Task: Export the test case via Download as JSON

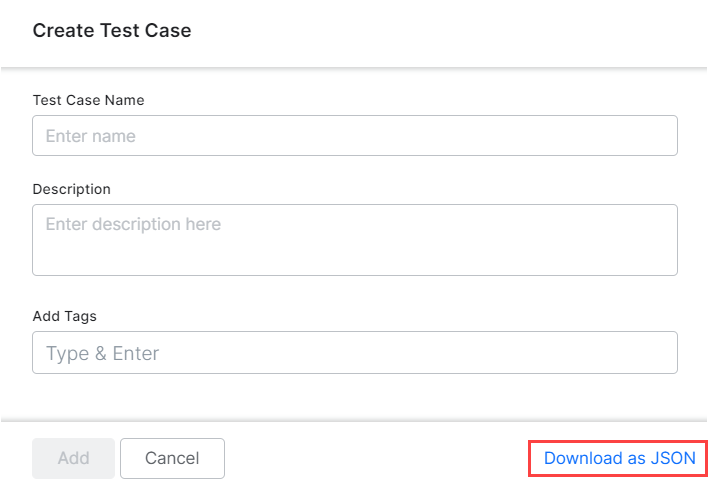Action: (619, 458)
